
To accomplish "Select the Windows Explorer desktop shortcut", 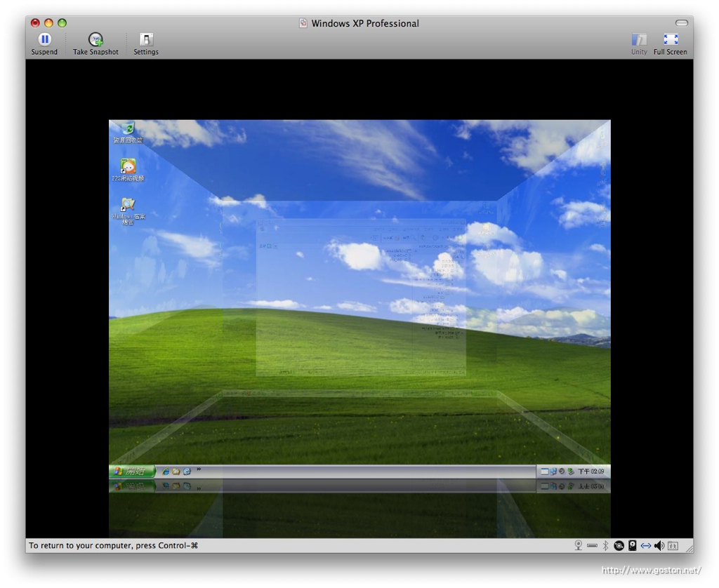I will [128, 211].
